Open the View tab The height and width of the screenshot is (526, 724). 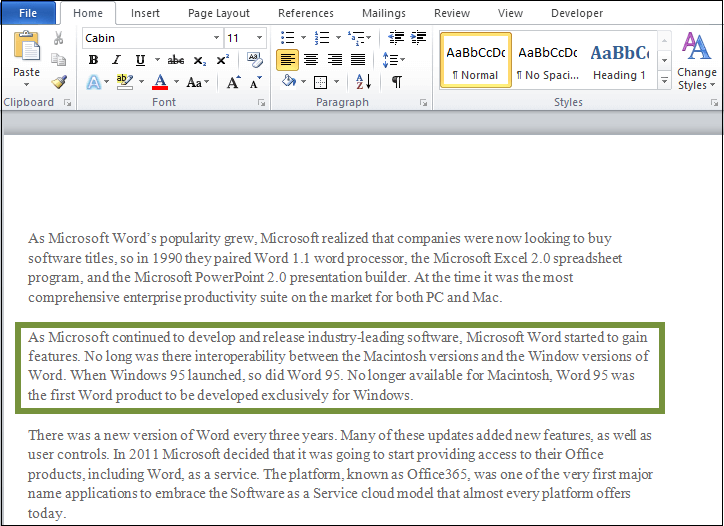(x=510, y=13)
